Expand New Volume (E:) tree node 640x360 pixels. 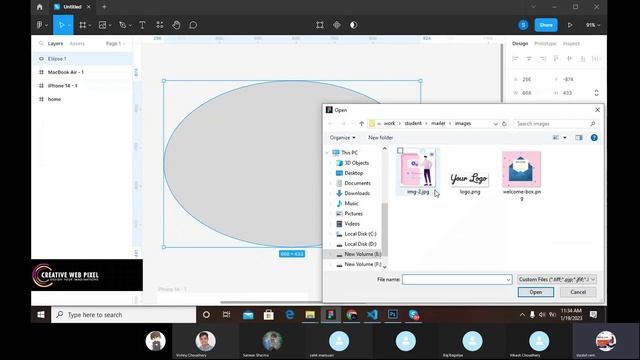coord(331,254)
